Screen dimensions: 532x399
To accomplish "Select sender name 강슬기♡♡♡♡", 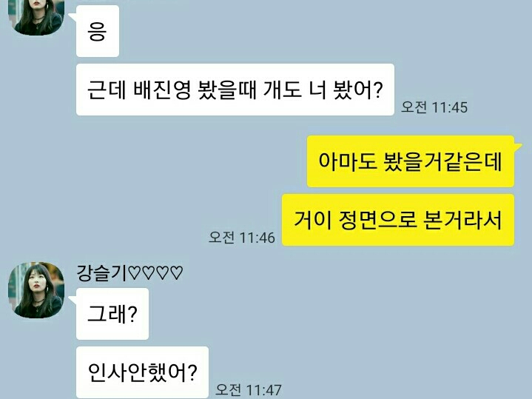I will point(130,272).
